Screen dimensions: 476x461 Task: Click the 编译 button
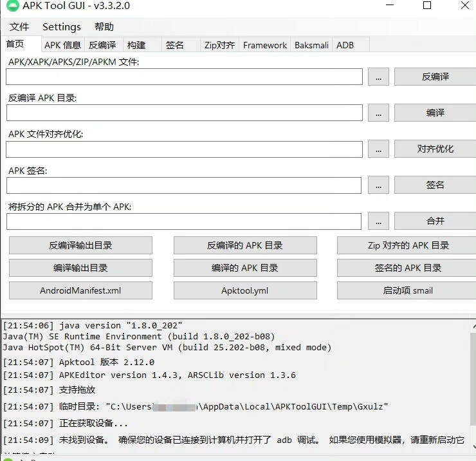[x=435, y=113]
